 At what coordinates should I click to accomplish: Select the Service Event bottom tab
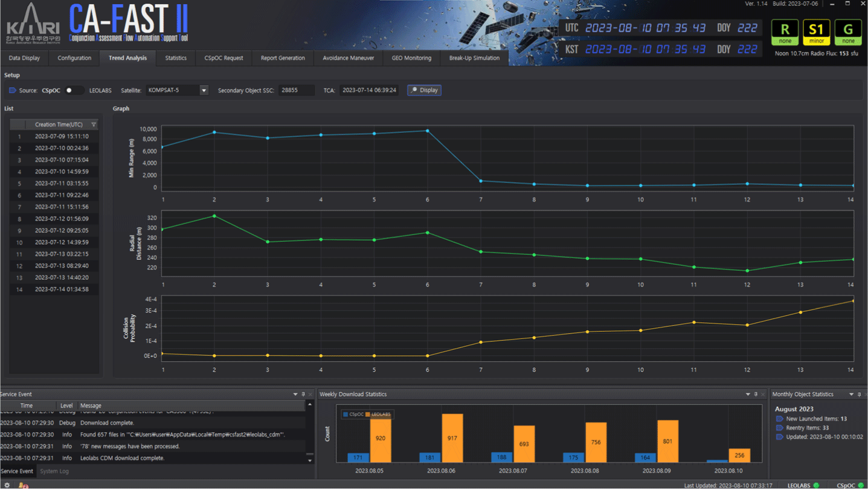point(17,471)
